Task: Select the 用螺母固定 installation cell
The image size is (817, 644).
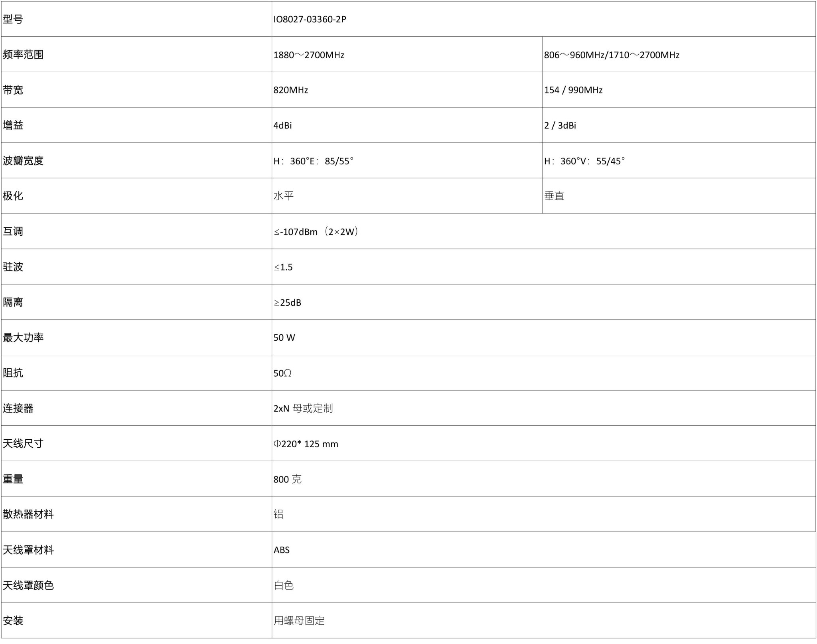Action: tap(299, 620)
